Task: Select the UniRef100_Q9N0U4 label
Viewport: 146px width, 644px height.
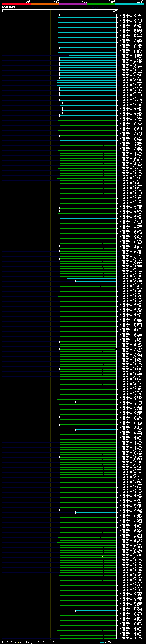Action: 131,281
